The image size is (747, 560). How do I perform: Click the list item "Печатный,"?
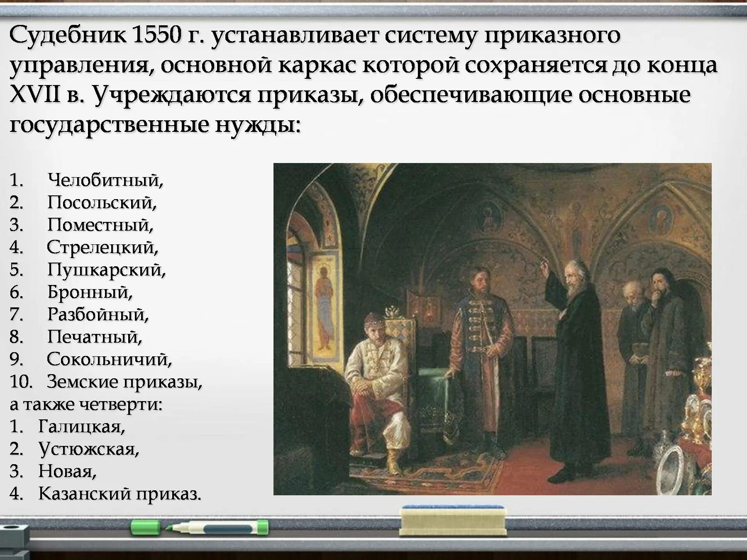point(95,337)
